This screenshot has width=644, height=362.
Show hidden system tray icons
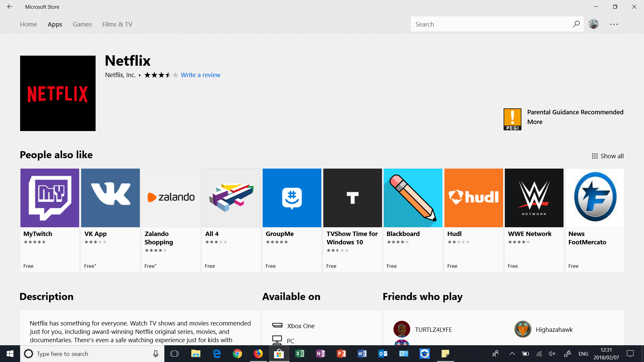512,354
